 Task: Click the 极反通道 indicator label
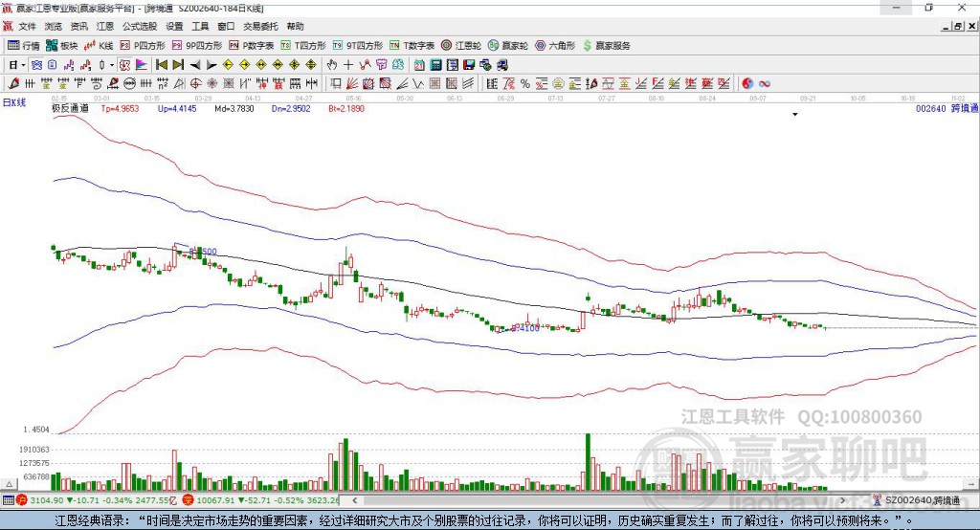point(70,109)
